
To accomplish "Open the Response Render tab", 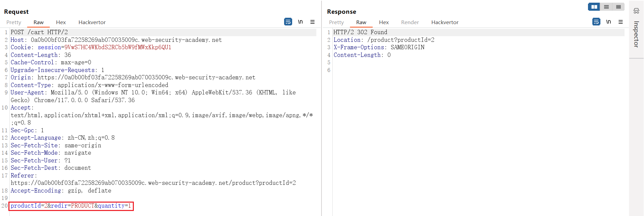I will pyautogui.click(x=410, y=22).
